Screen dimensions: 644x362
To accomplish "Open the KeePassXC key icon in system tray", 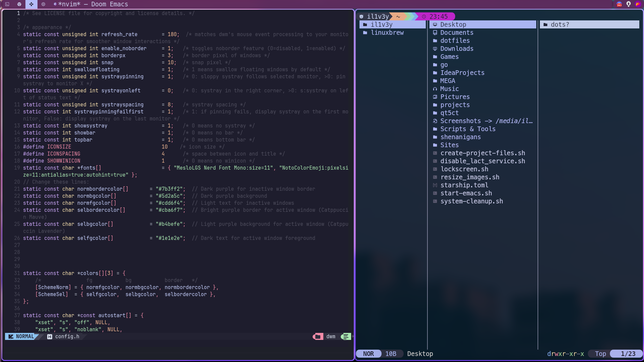I will 629,4.
